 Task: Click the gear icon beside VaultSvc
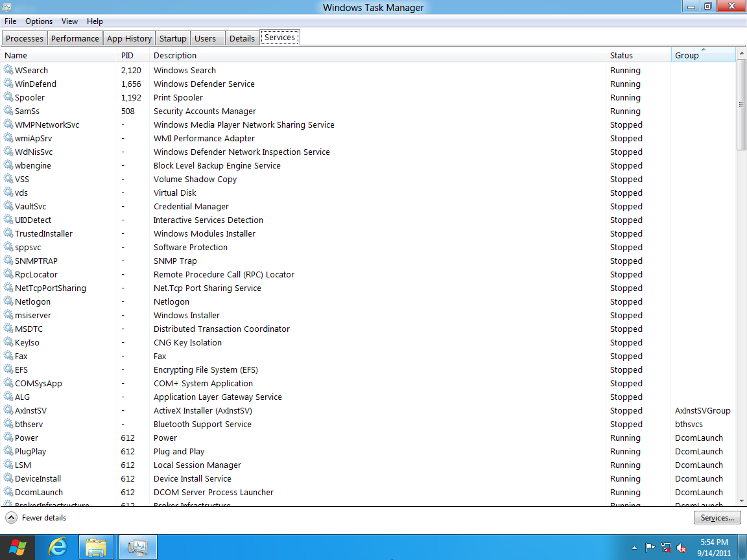pyautogui.click(x=8, y=206)
